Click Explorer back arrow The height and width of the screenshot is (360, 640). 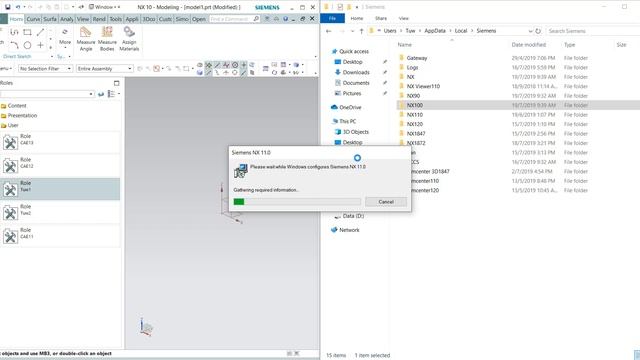coord(329,31)
